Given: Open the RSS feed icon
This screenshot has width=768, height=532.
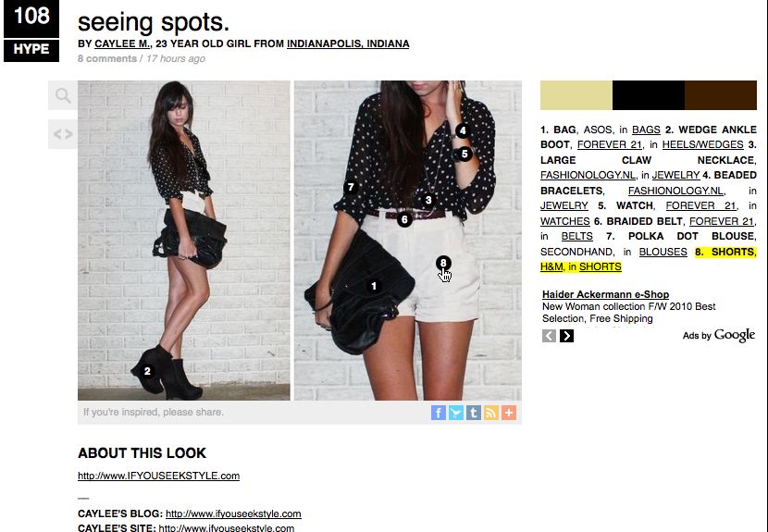Looking at the screenshot, I should [491, 413].
